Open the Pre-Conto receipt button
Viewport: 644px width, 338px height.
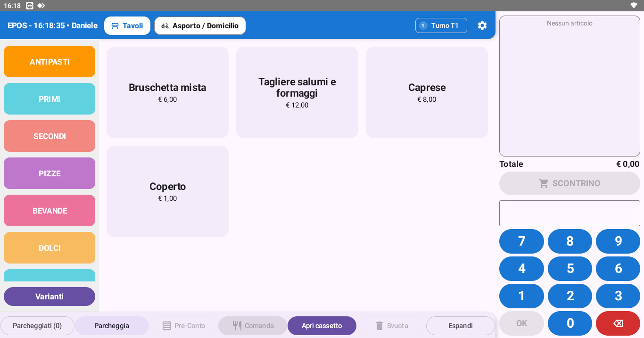pyautogui.click(x=183, y=326)
